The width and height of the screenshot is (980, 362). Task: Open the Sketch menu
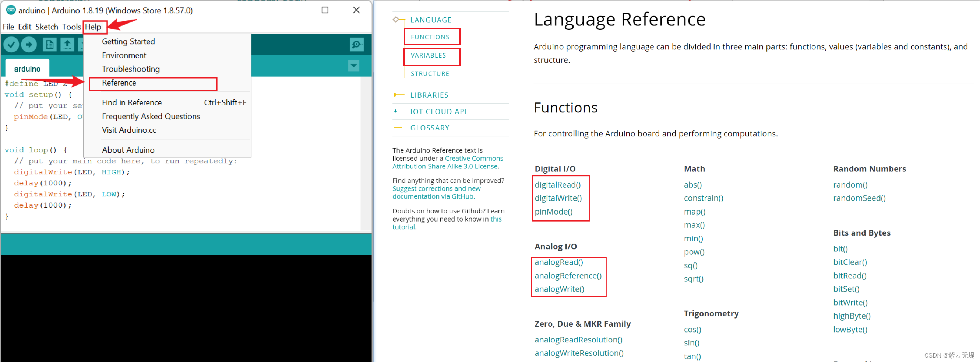tap(47, 27)
